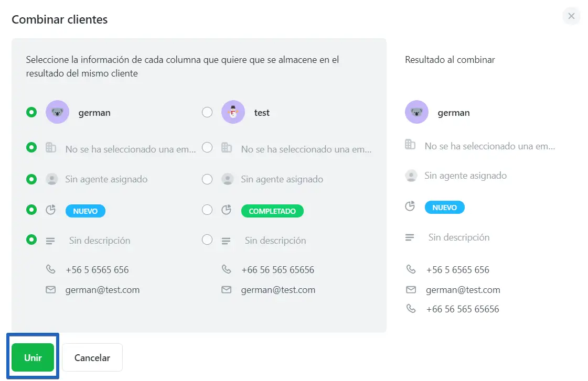Click the envelope icon in the result column

pos(411,290)
